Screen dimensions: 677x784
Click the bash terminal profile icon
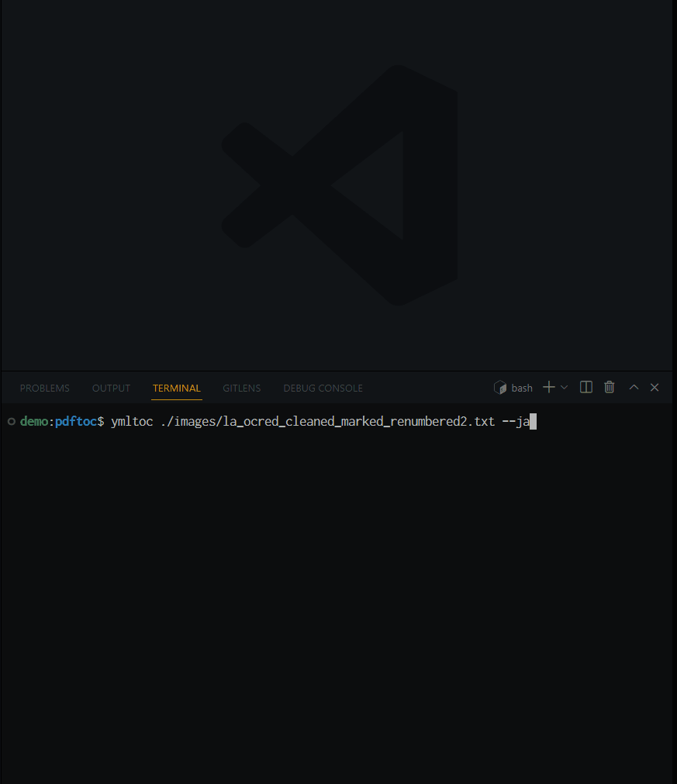[500, 388]
